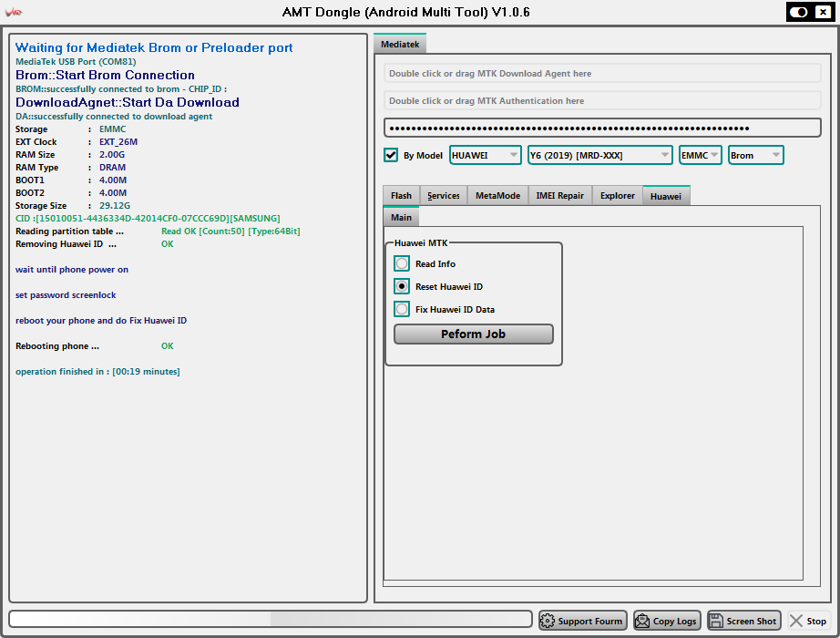Click the Peform Job button
Screen dimensions: 840x638
[x=473, y=334]
